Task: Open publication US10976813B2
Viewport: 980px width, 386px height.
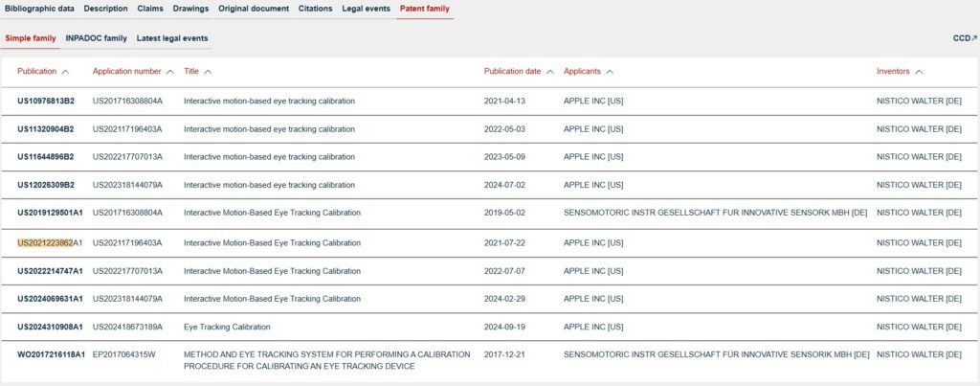Action: coord(46,102)
